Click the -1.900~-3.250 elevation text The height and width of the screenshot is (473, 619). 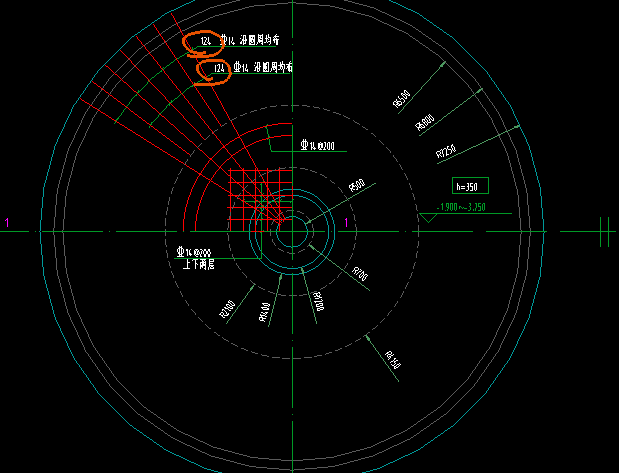[461, 207]
